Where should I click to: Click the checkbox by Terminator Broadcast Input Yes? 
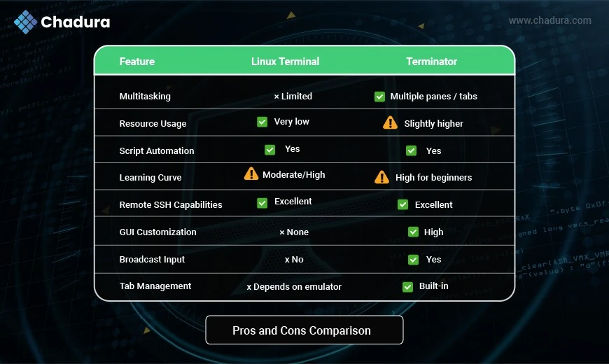[413, 260]
